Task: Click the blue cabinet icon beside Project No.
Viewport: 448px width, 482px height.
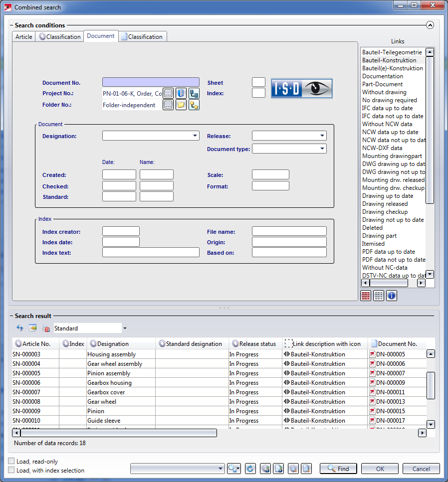Action: (x=181, y=93)
